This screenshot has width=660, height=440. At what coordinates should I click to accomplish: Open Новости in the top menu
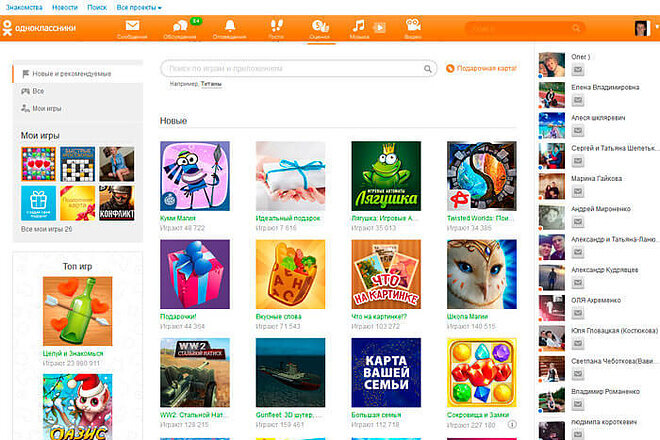click(65, 8)
